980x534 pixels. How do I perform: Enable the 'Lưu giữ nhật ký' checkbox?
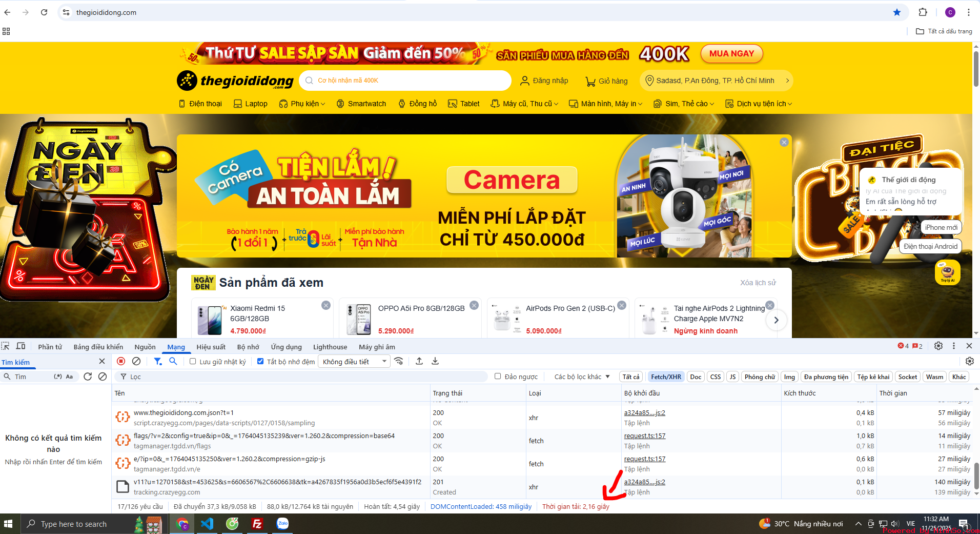click(193, 362)
